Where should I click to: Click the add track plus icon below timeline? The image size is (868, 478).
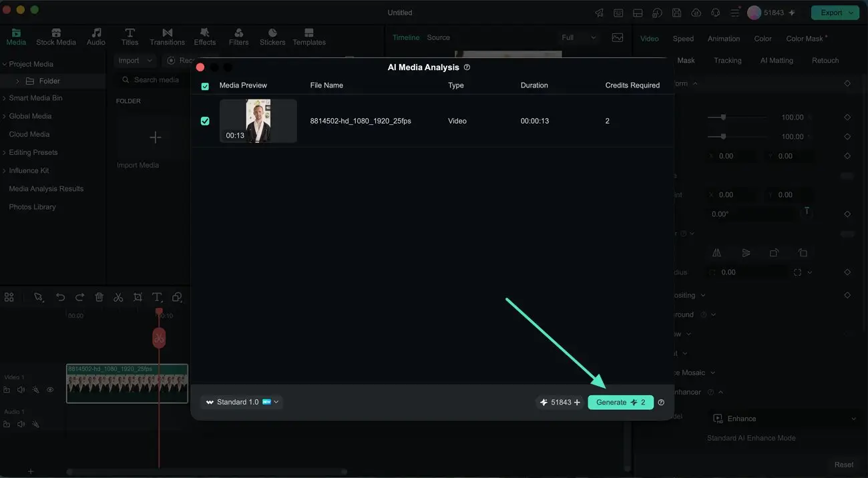pyautogui.click(x=30, y=471)
